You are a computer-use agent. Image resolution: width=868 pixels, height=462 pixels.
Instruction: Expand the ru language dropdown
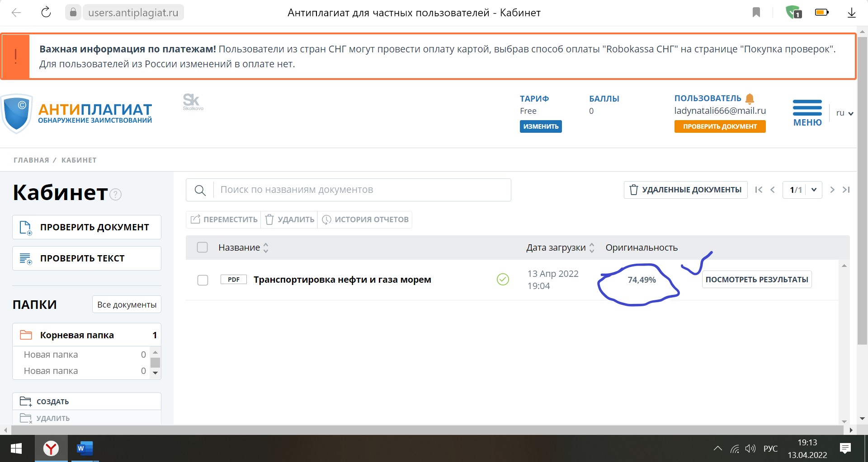point(844,113)
